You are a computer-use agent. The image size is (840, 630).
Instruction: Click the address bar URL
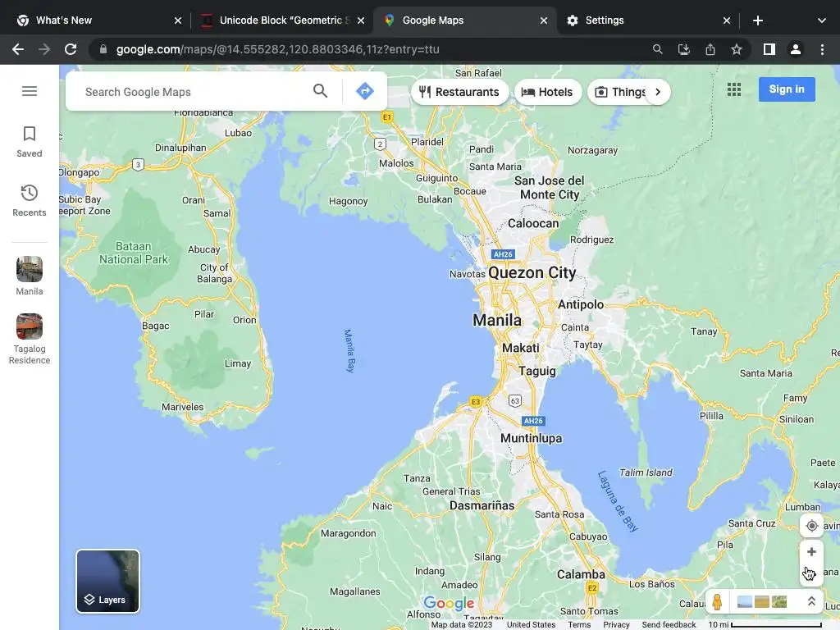[277, 49]
